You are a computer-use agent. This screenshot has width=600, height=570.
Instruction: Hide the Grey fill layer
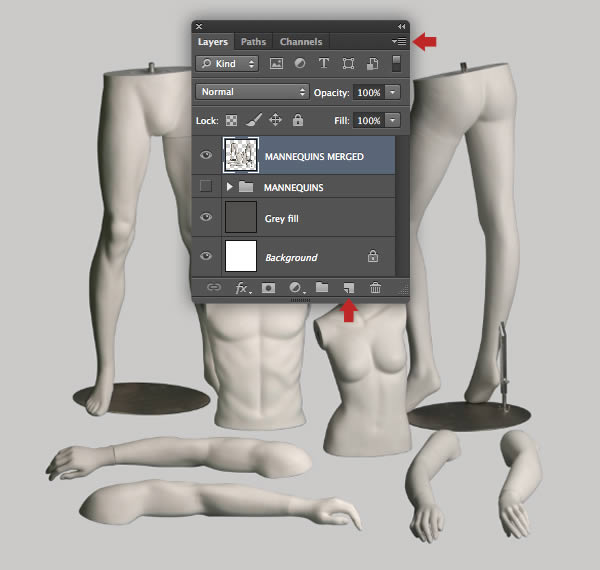click(x=206, y=217)
